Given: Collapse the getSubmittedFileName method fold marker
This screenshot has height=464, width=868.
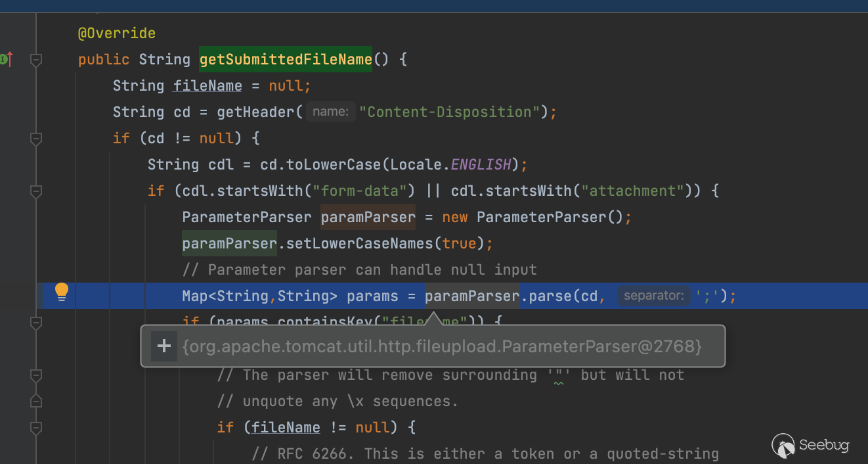Looking at the screenshot, I should [x=36, y=60].
